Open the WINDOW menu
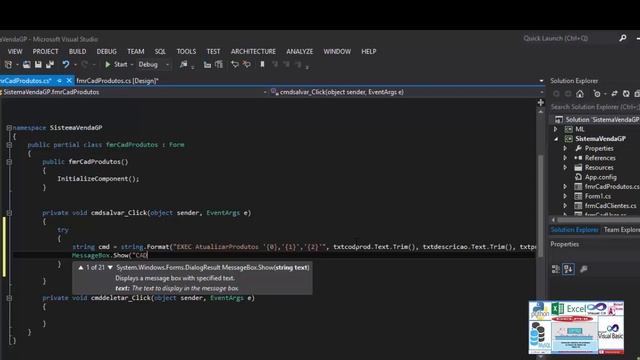The height and width of the screenshot is (360, 640). click(337, 51)
